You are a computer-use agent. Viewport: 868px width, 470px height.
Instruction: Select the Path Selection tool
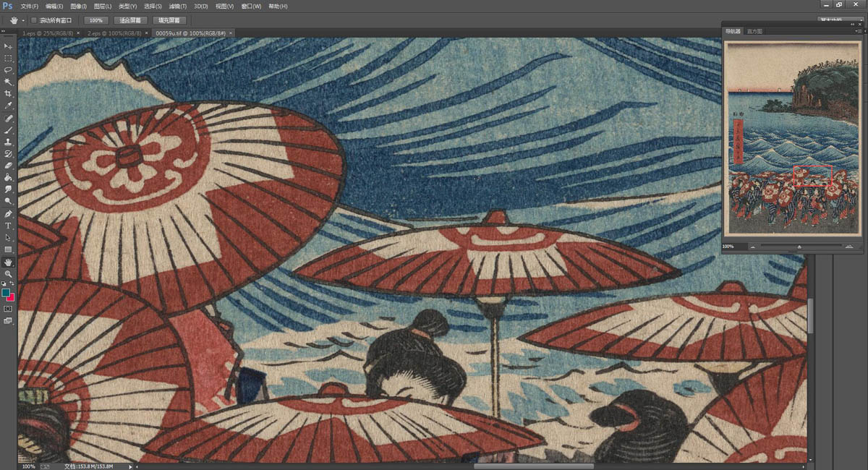(8, 237)
